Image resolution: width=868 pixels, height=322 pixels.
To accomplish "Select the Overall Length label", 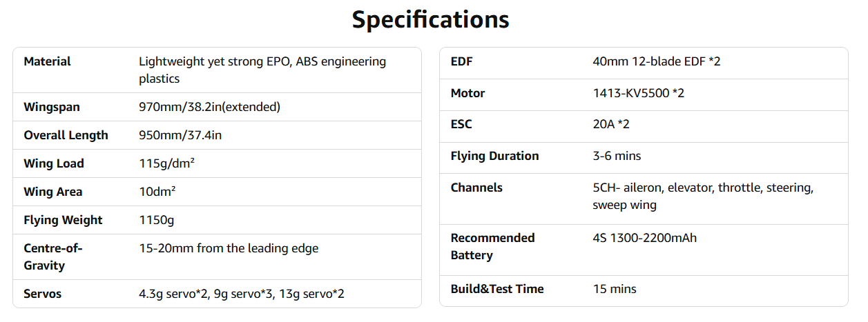I will (66, 135).
